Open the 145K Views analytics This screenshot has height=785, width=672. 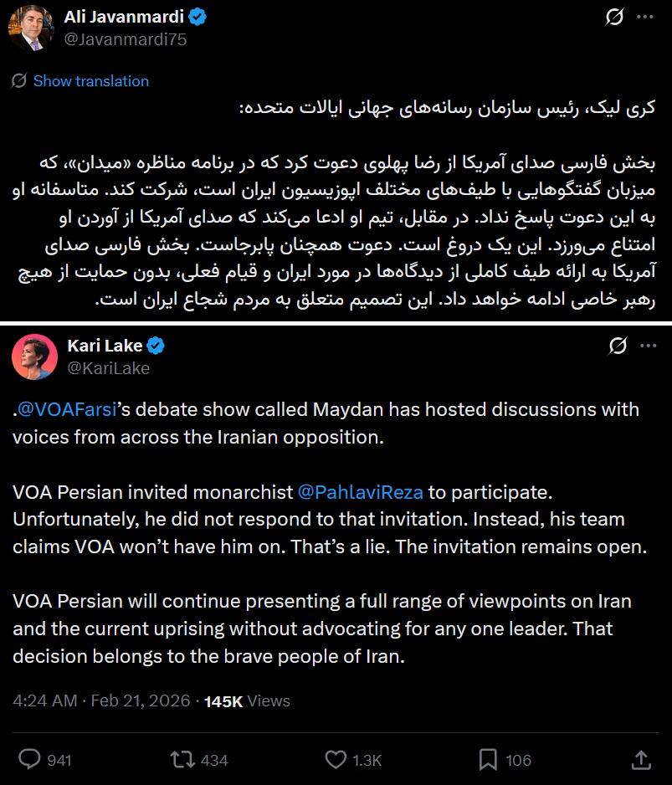tap(247, 700)
